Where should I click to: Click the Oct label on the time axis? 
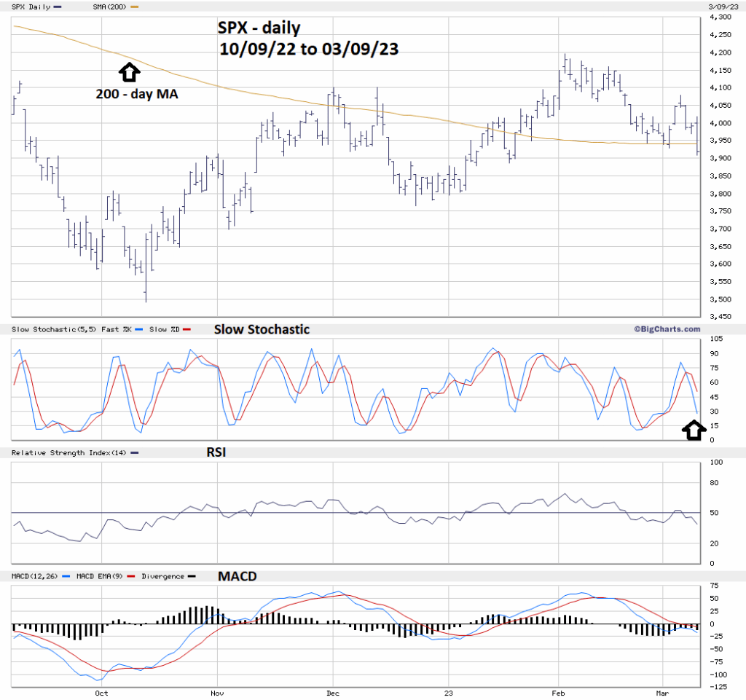(x=101, y=693)
